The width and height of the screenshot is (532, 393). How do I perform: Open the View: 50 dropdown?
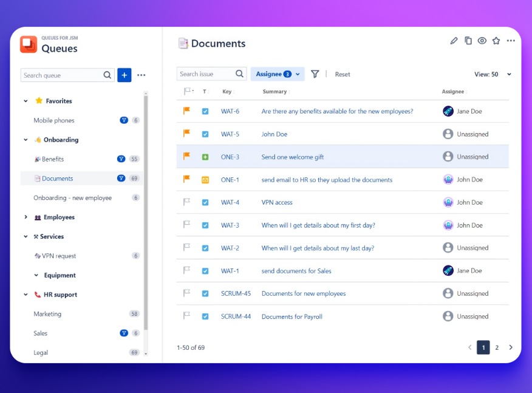(x=493, y=73)
